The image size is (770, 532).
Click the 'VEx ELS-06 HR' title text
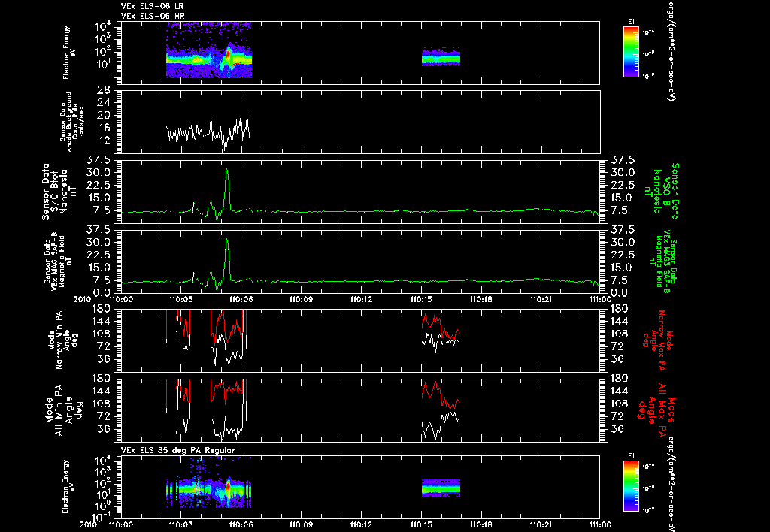tap(153, 17)
